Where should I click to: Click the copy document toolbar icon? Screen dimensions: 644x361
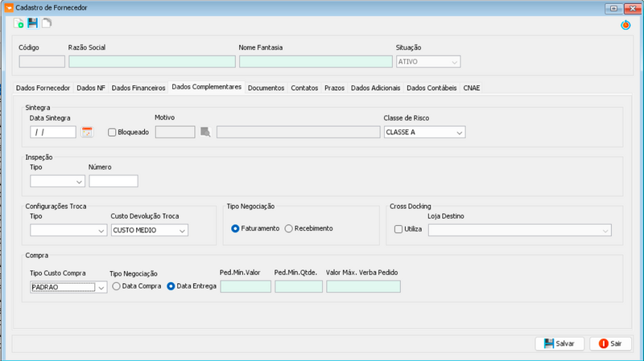[47, 23]
